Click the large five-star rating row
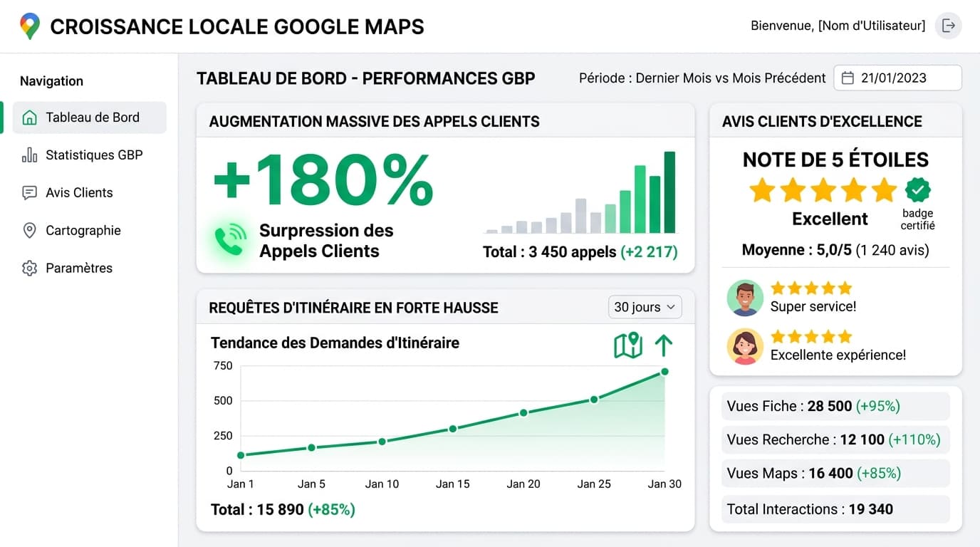This screenshot has height=547, width=980. [x=823, y=190]
